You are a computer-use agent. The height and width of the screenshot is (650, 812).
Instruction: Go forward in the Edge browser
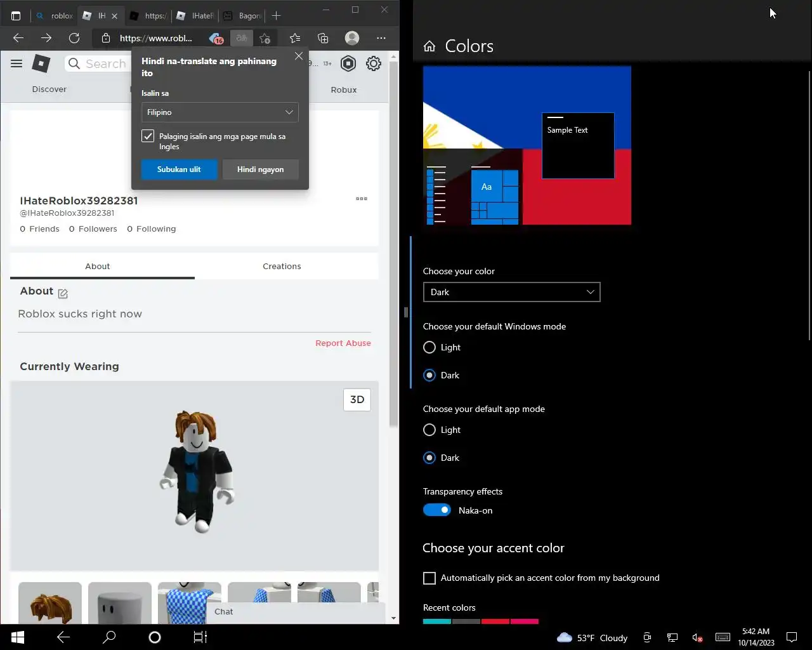click(x=46, y=38)
